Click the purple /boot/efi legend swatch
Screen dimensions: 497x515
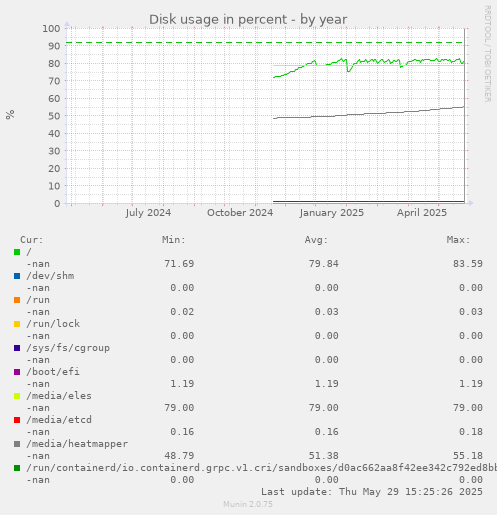[17, 372]
